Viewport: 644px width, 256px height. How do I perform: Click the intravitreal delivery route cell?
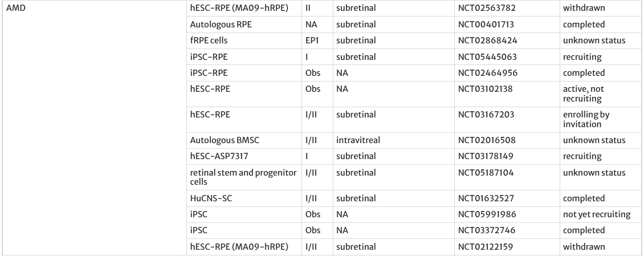(x=358, y=140)
